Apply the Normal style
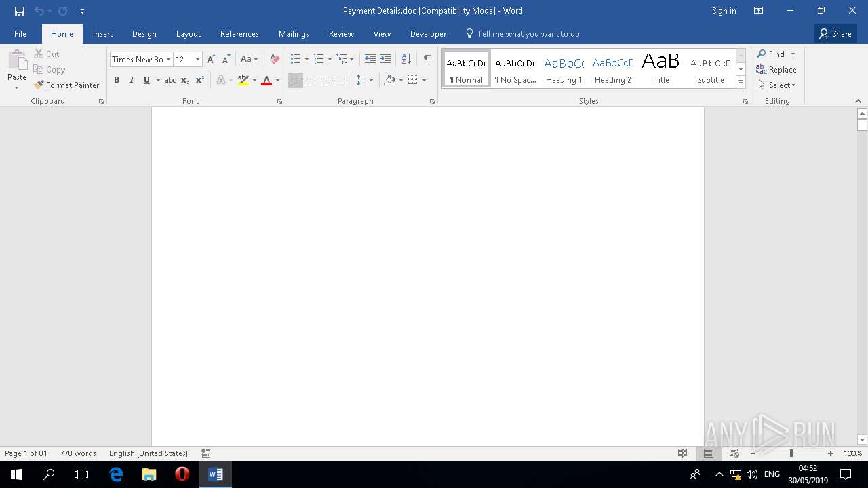Viewport: 868px width, 488px height. pos(467,69)
